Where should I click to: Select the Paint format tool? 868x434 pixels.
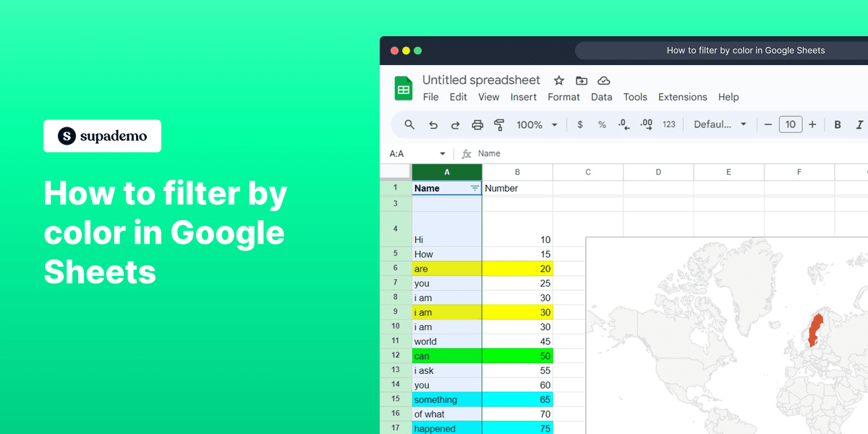point(499,124)
